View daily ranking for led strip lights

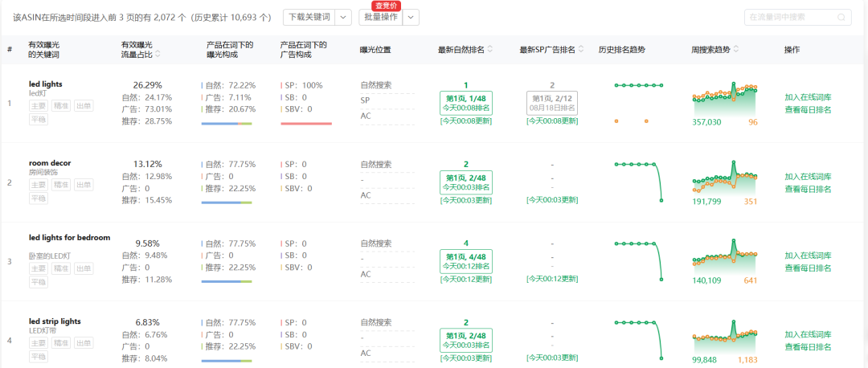808,346
